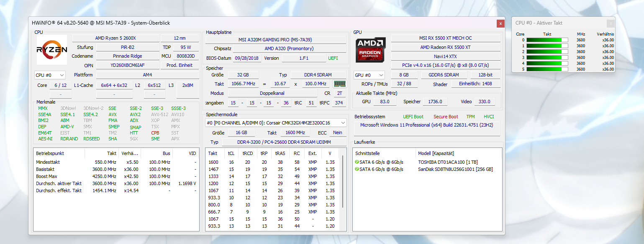Select the Mindesttakt operating point row

click(x=116, y=162)
